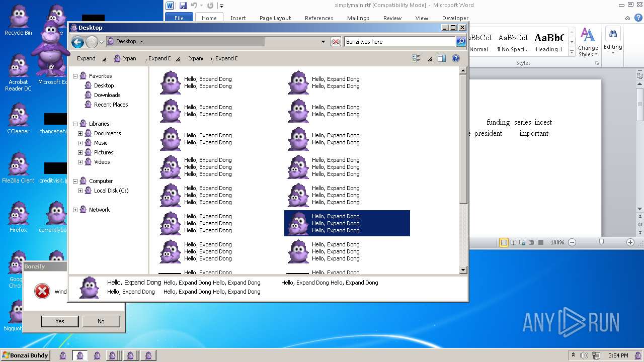This screenshot has height=362, width=644.
Task: Collapse Libraries in navigation tree
Action: coord(75,124)
